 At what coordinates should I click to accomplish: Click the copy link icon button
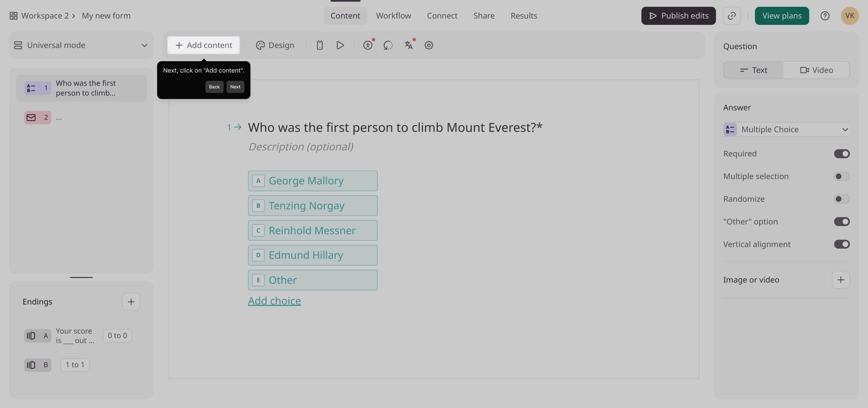[x=732, y=16]
